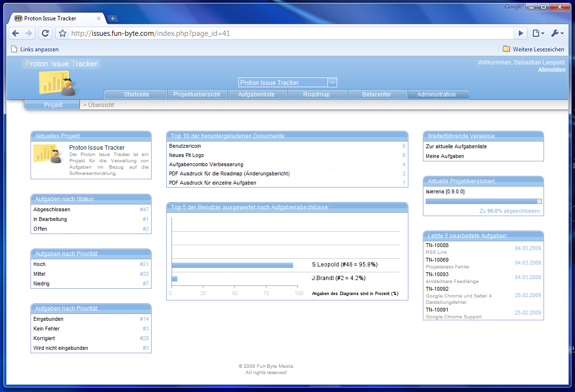Click the In Bearbeitung status row
This screenshot has height=392, width=575.
pyautogui.click(x=91, y=219)
